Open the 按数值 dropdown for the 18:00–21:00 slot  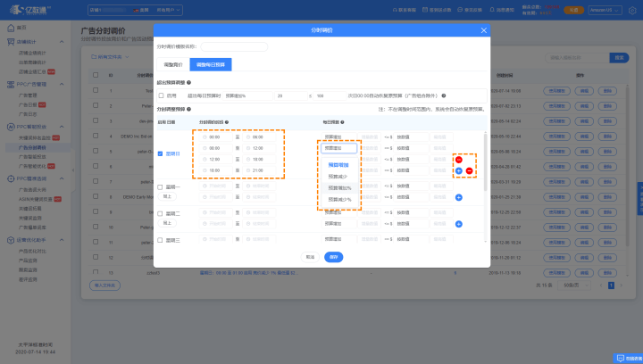(x=412, y=170)
